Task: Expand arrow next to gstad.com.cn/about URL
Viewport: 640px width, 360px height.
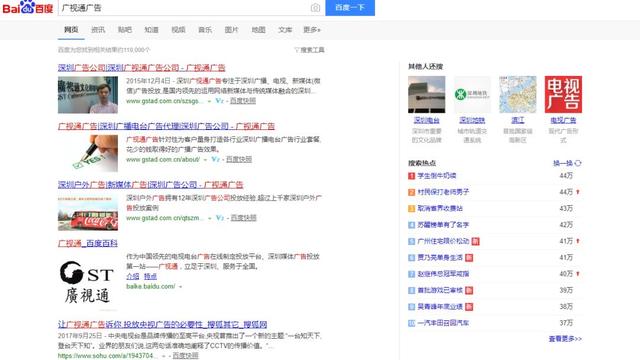Action: click(205, 160)
